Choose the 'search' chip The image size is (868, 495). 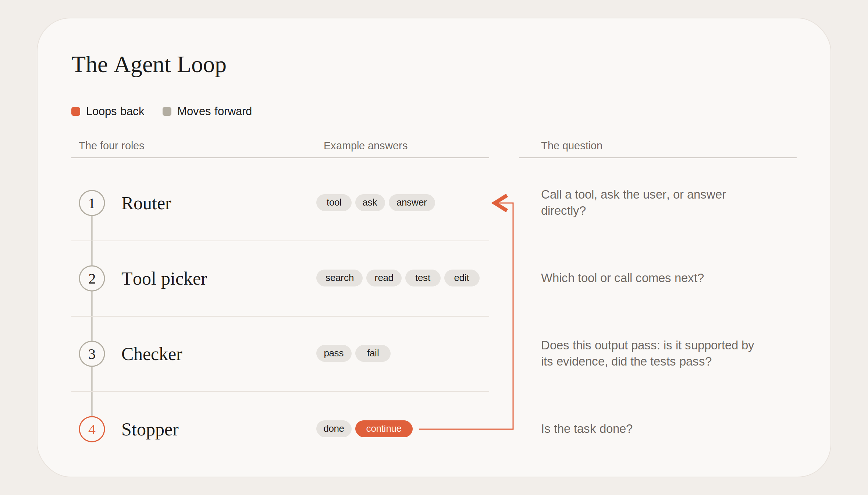click(x=339, y=278)
